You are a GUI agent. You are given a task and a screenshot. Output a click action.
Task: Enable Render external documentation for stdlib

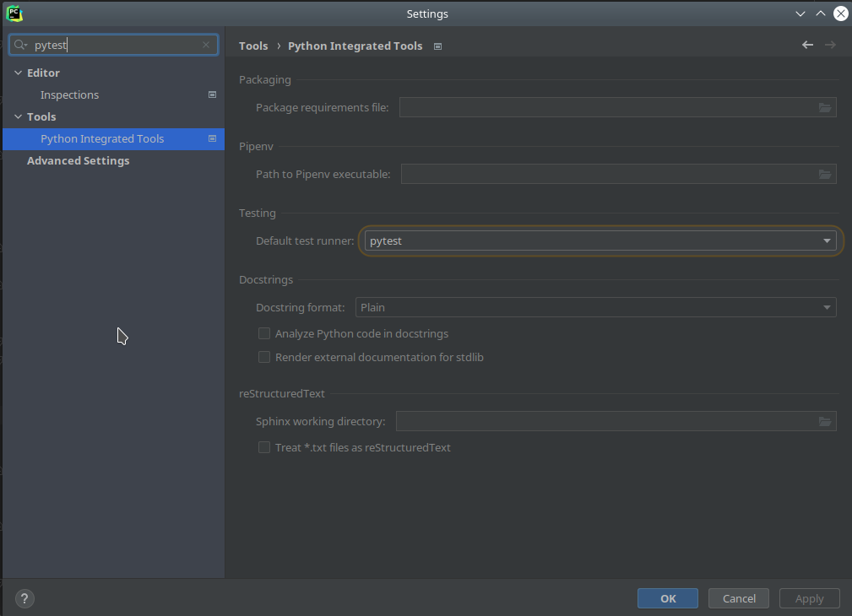264,357
